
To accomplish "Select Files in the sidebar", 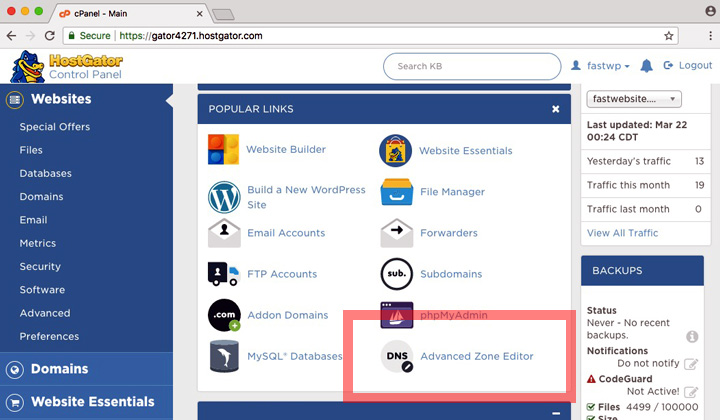I will click(x=31, y=150).
